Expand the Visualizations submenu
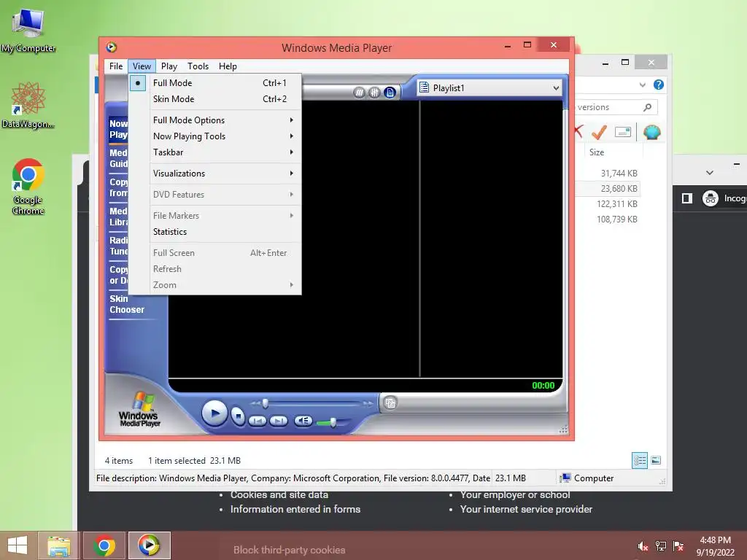 215,174
